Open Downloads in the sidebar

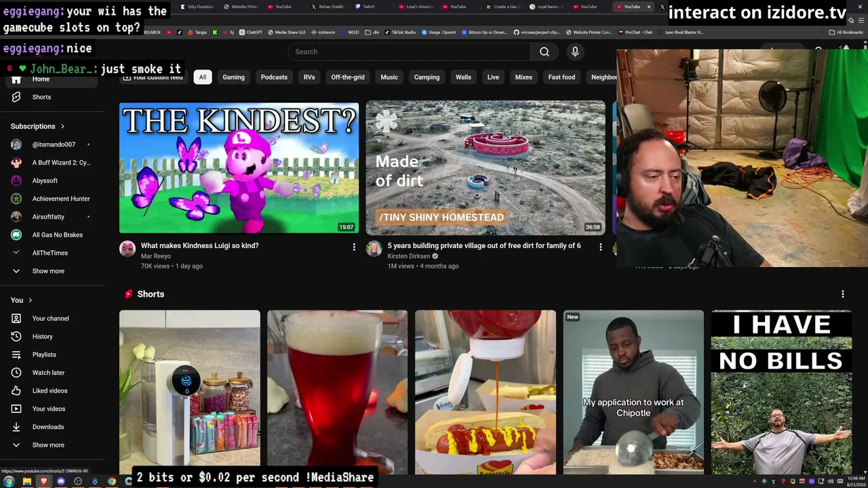tap(52, 427)
